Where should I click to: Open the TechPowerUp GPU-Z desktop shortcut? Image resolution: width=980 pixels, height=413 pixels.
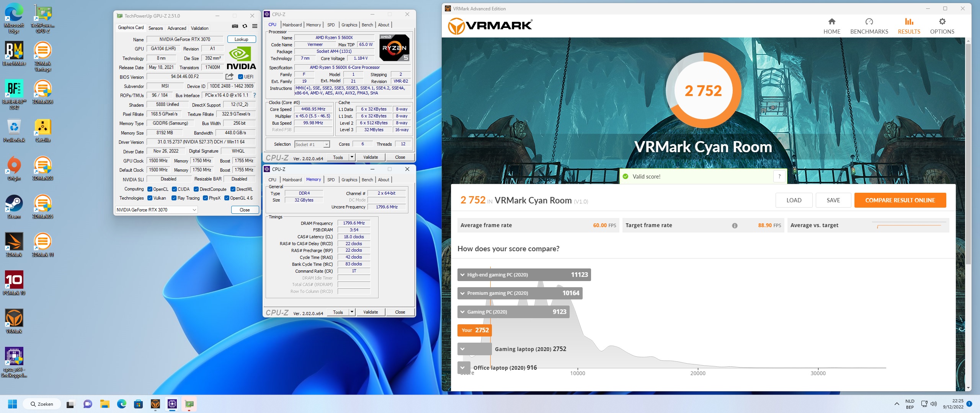tap(43, 18)
